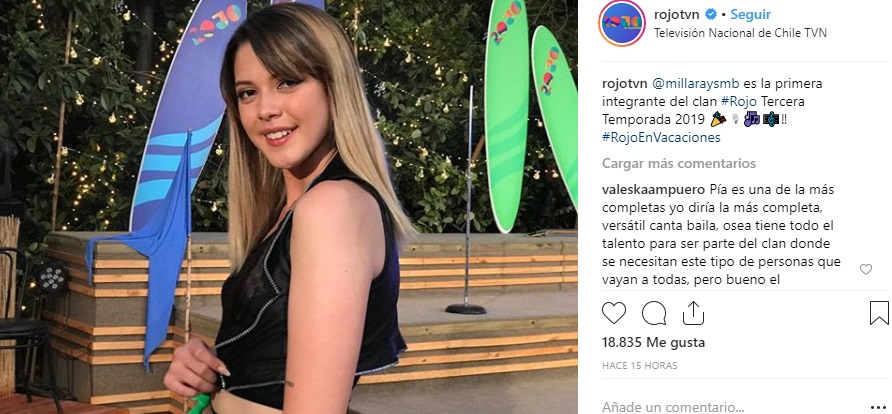
Task: Open the rojotvn profile picture avatar
Action: pos(622,23)
